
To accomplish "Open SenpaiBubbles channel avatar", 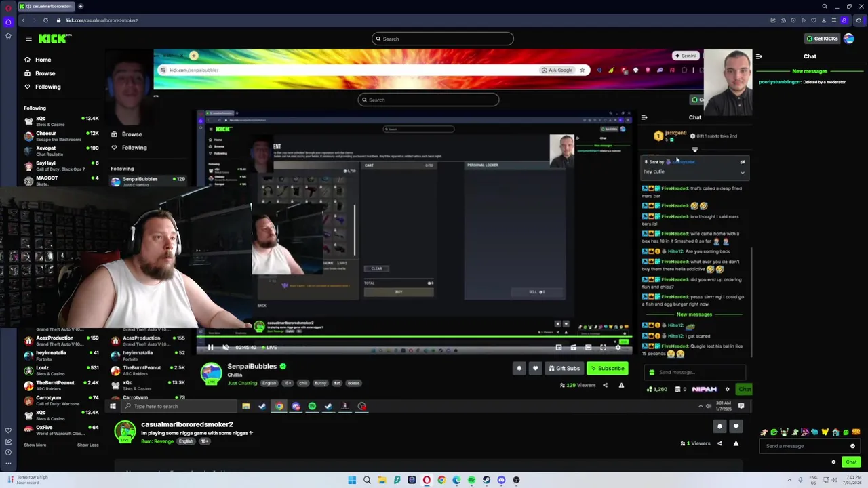I will tap(211, 373).
